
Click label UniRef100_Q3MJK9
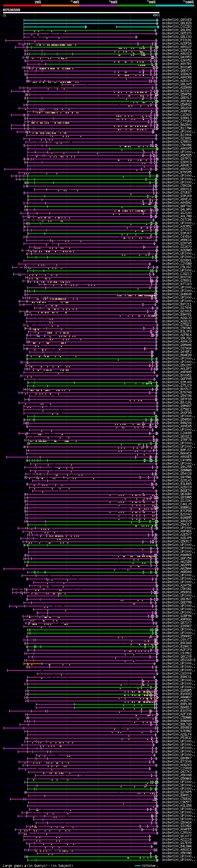point(177,196)
